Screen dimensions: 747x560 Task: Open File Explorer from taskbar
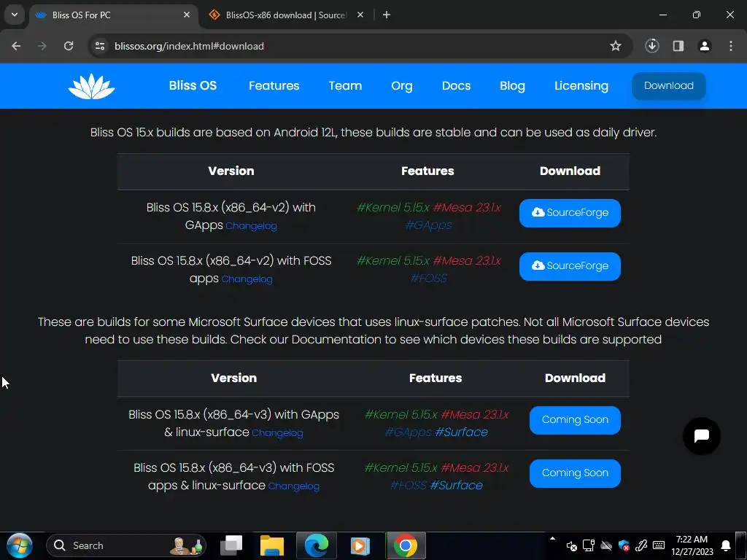272,545
